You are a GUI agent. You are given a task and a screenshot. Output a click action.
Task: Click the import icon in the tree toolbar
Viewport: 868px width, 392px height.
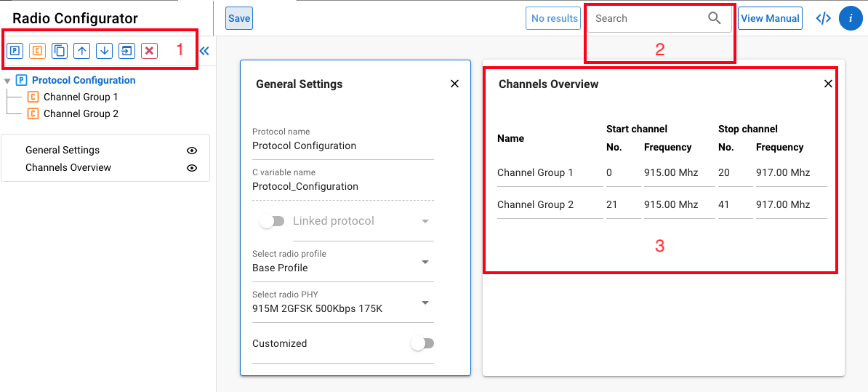(x=126, y=51)
